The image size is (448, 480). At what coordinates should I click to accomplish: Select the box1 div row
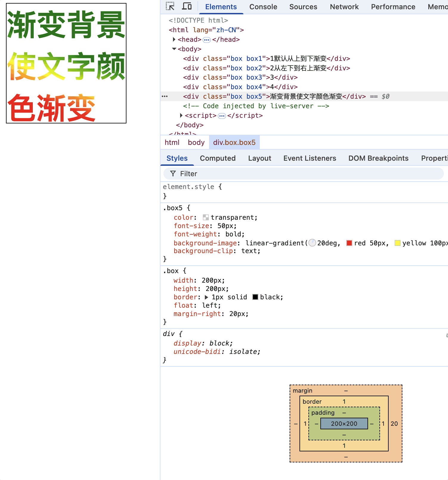pos(267,58)
